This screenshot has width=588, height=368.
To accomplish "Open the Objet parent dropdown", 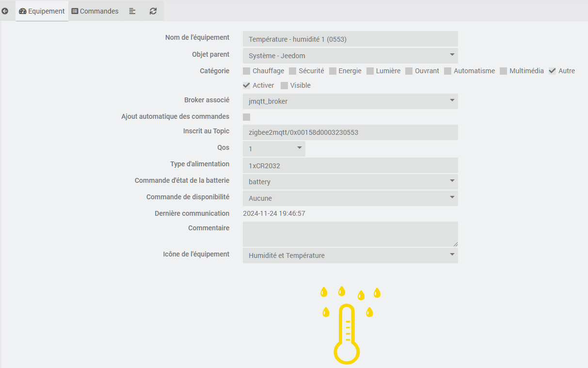I will [350, 56].
